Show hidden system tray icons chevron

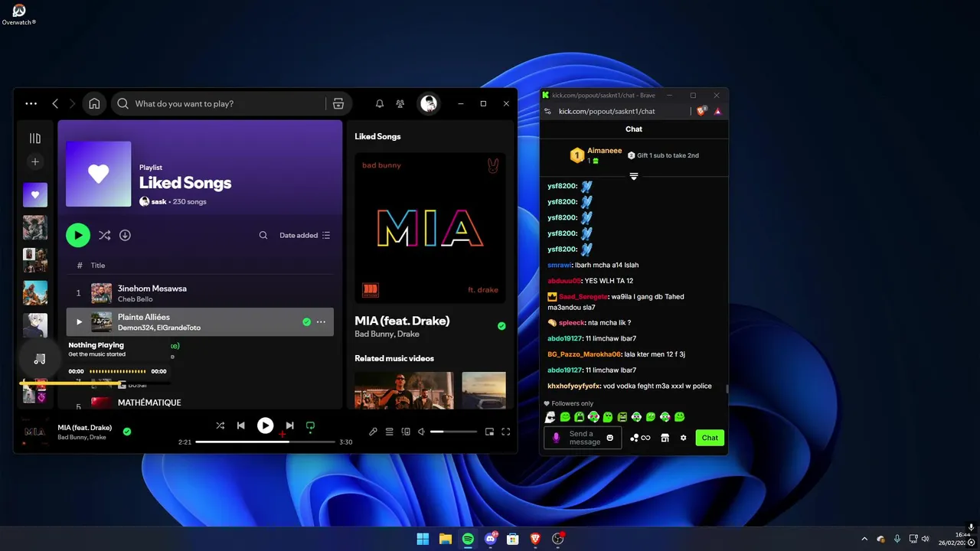coord(864,539)
